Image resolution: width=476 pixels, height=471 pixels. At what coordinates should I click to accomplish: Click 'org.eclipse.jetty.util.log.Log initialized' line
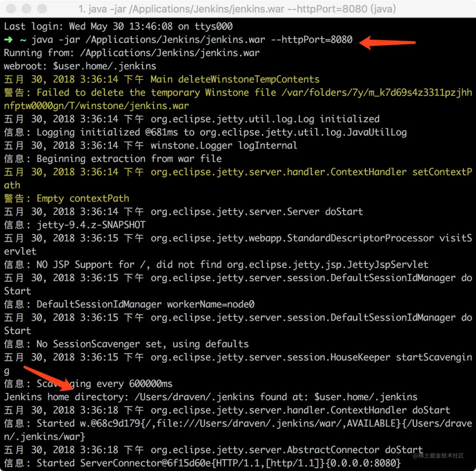pos(192,119)
